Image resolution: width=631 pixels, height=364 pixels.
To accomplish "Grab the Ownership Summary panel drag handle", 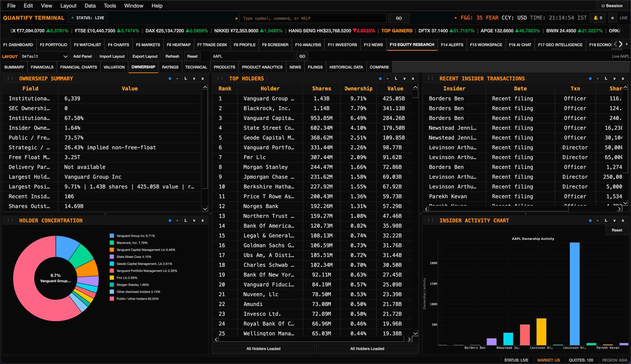I will pos(10,78).
